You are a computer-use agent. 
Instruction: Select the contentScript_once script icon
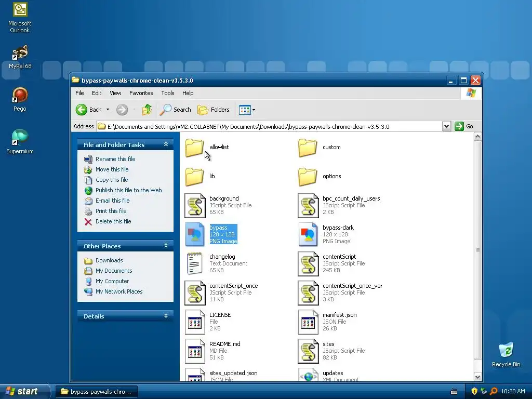coord(195,293)
